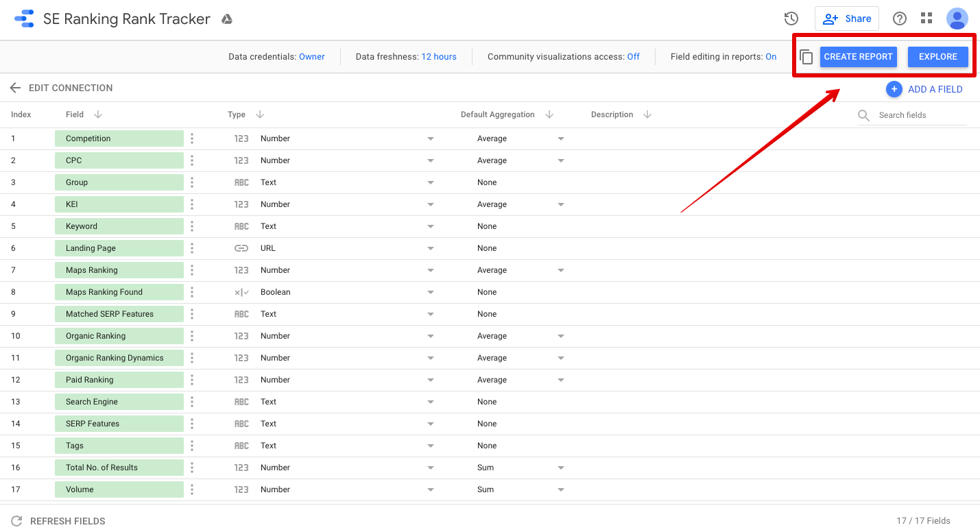Open three-dot menu for Maps Ranking Found

(x=192, y=292)
